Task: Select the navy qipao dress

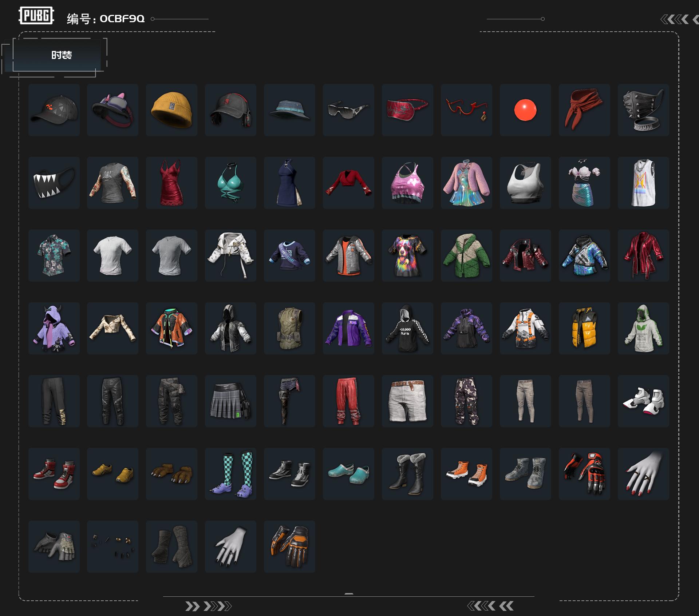Action: click(x=289, y=183)
